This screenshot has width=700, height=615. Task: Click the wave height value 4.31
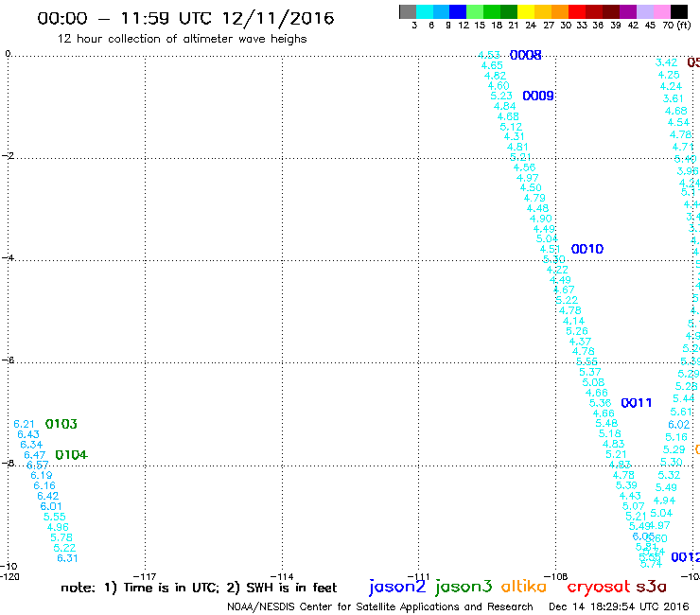click(515, 136)
